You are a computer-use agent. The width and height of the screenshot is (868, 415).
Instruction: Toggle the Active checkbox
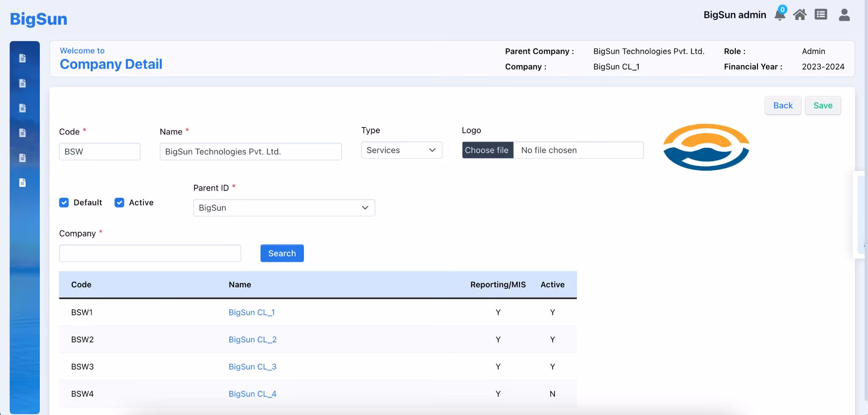tap(120, 202)
